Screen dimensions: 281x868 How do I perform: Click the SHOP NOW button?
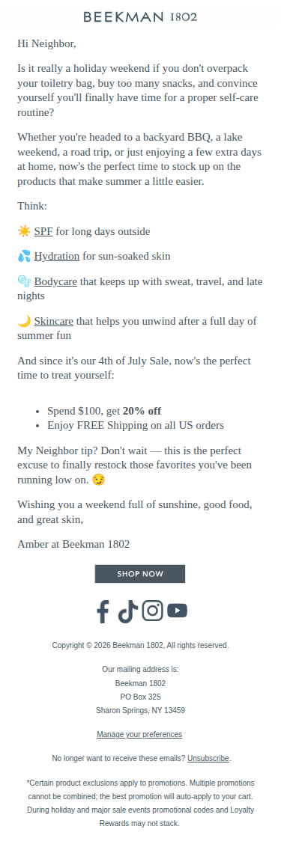[x=140, y=574]
